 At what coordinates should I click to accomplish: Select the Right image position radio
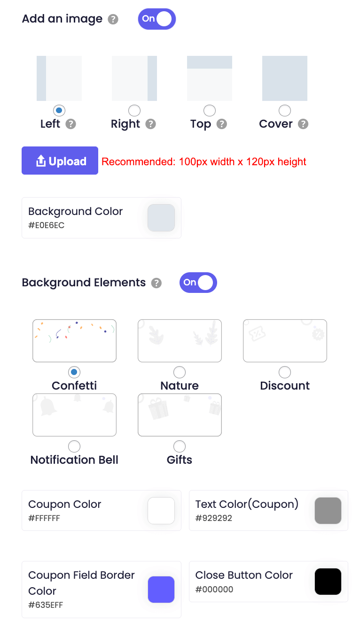pyautogui.click(x=134, y=111)
